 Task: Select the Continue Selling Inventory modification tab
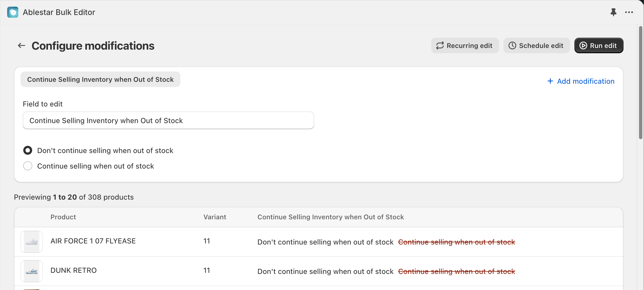(x=100, y=80)
